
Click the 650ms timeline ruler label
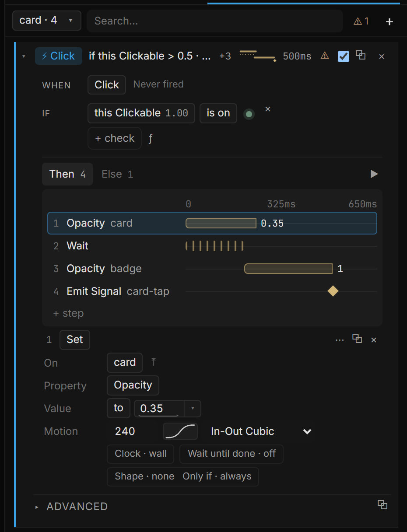point(362,204)
